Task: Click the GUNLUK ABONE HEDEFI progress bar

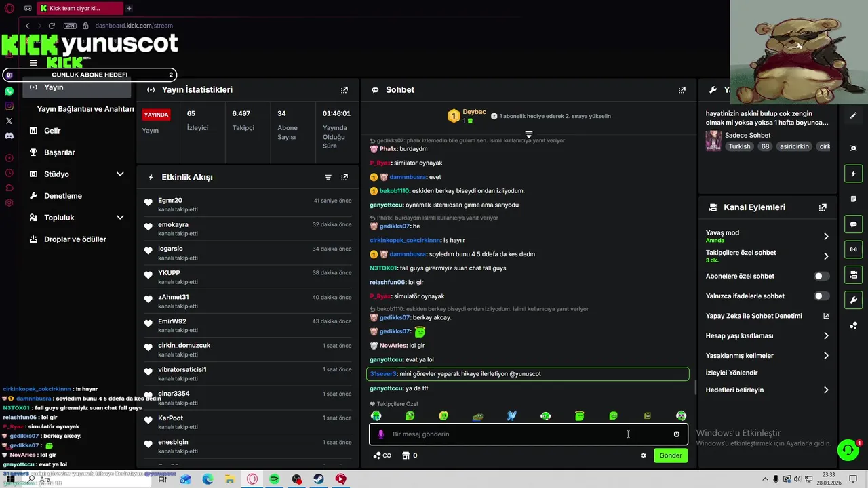Action: [90, 75]
